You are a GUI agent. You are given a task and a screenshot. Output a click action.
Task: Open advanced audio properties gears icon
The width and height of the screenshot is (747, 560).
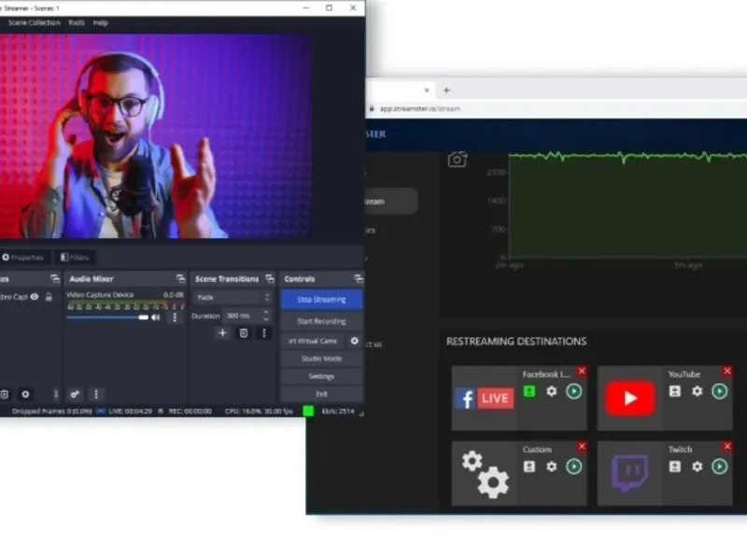[x=75, y=394]
